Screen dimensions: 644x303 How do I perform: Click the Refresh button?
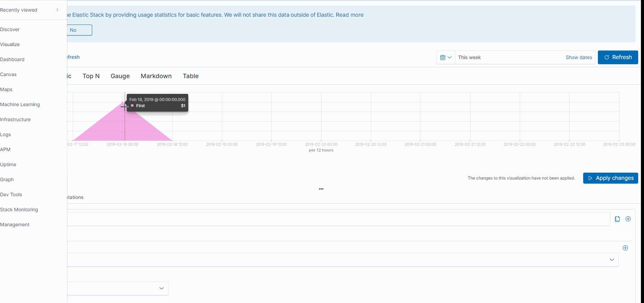coord(618,57)
